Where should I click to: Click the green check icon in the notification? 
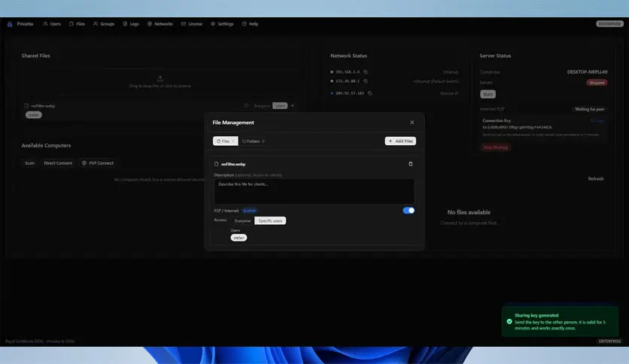(509, 321)
